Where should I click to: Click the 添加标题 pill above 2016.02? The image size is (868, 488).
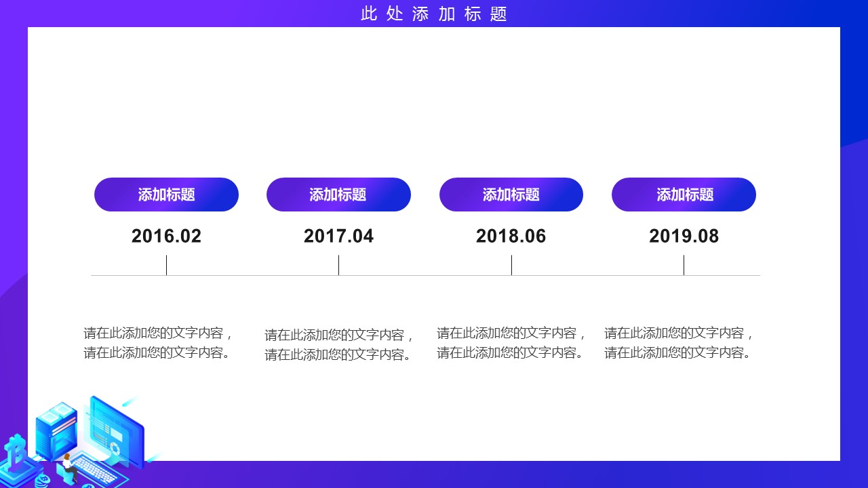[x=166, y=195]
